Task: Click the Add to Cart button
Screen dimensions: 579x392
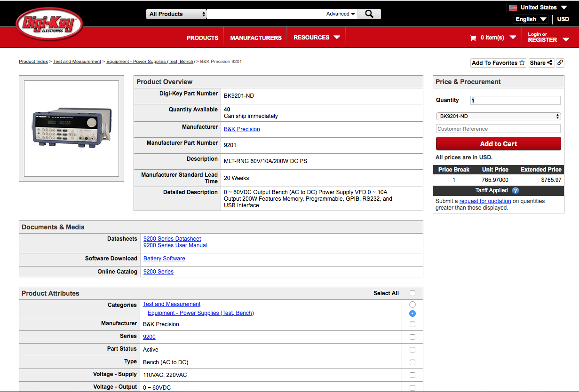Action: pos(499,144)
